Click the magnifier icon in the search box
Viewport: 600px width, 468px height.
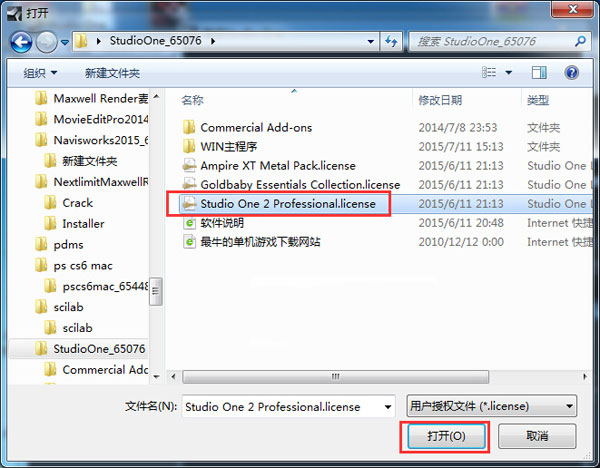point(580,41)
